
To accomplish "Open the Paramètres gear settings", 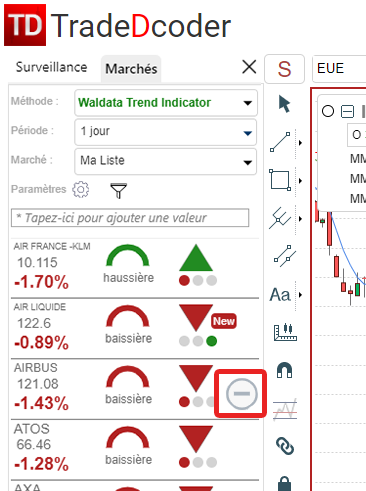I will (x=81, y=190).
